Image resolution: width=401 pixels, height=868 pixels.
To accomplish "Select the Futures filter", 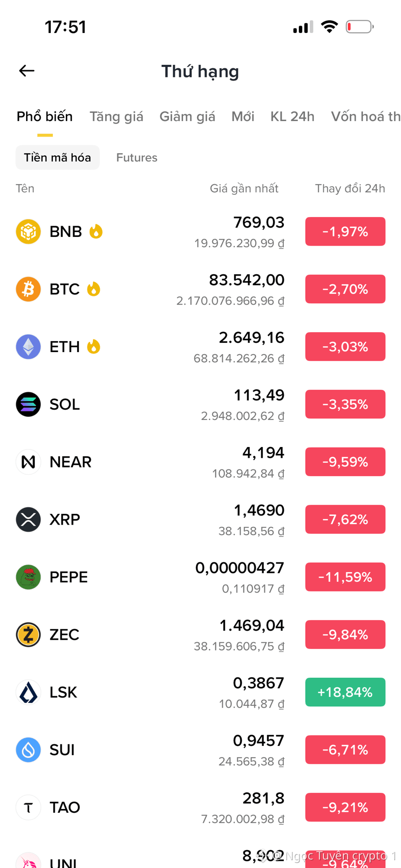I will [137, 157].
